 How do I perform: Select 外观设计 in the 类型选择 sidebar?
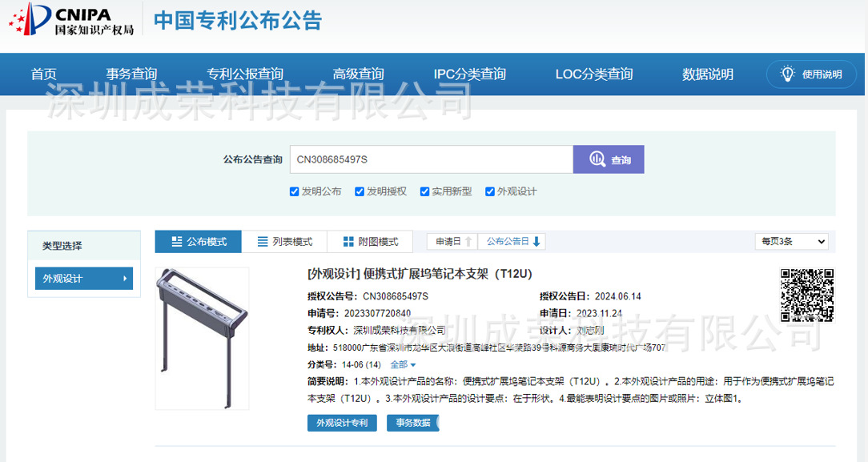click(84, 279)
